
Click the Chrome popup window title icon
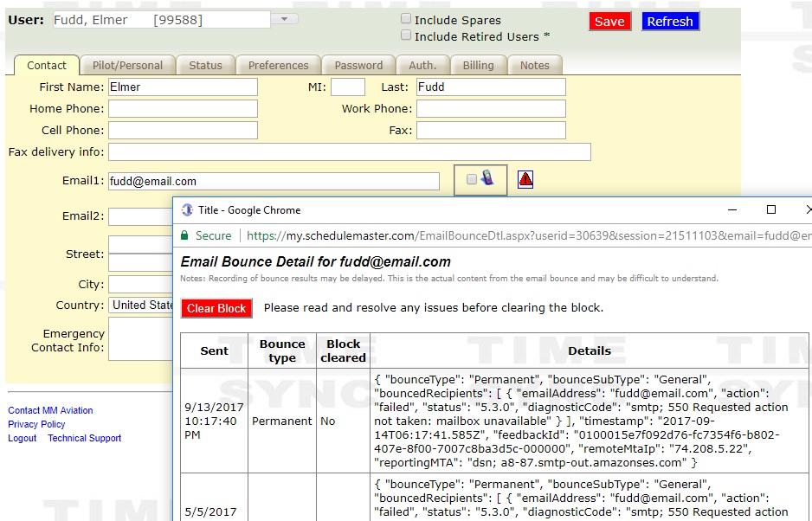pos(187,209)
